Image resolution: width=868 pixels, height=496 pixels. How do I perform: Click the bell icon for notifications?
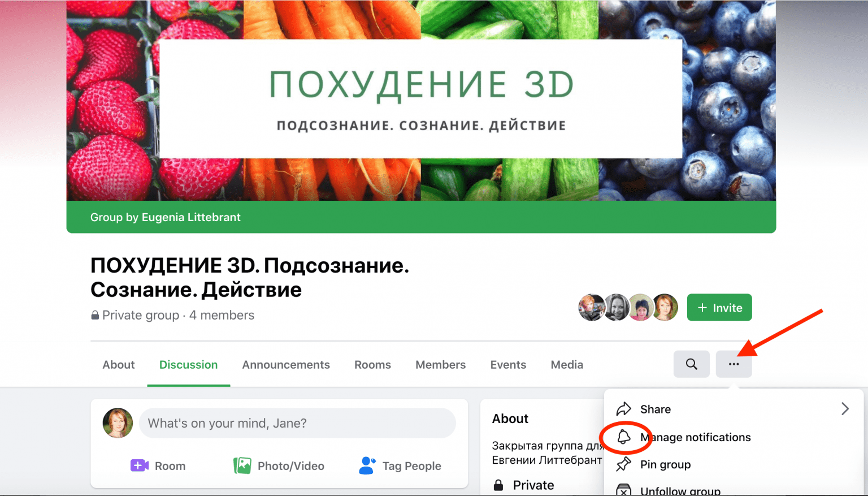623,437
